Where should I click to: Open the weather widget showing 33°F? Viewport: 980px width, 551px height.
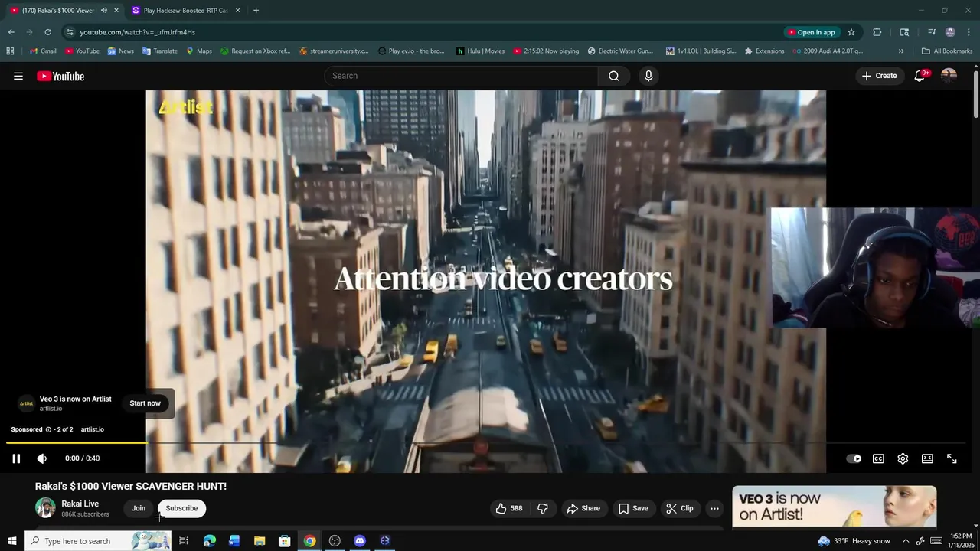pyautogui.click(x=854, y=541)
